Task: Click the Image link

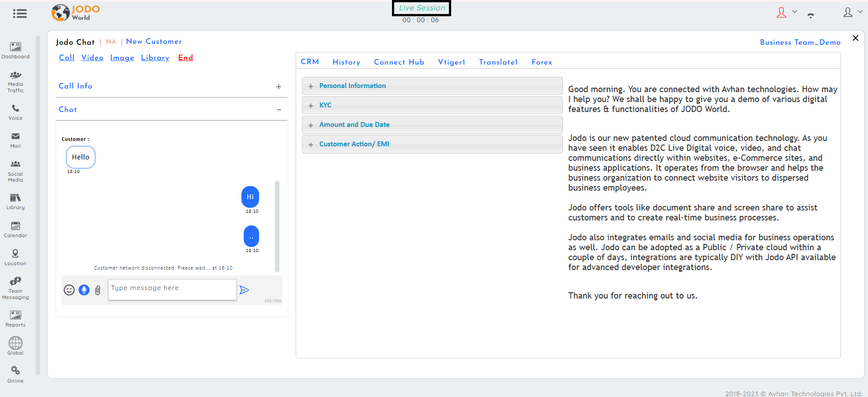Action: [x=122, y=58]
